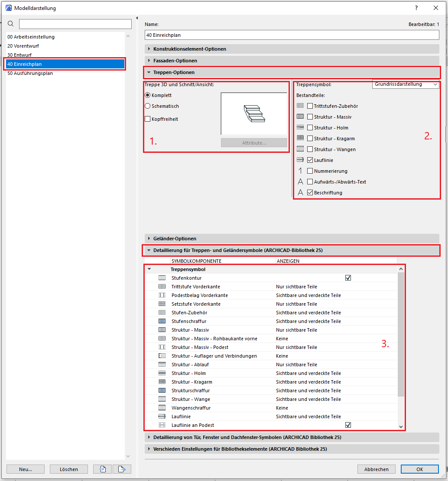Click the Stufenschraffur row icon
Image resolution: width=448 pixels, height=481 pixels.
tap(162, 321)
